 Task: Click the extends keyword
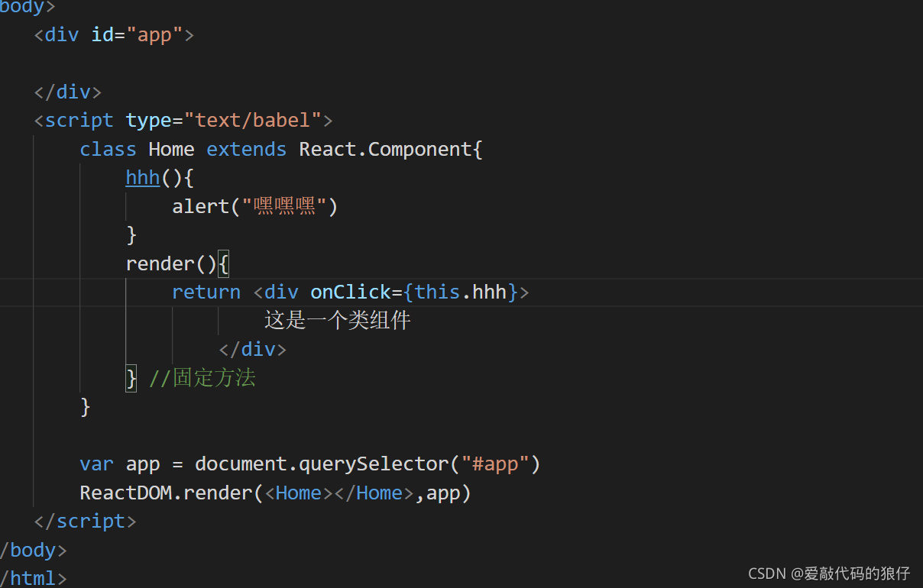click(x=246, y=149)
